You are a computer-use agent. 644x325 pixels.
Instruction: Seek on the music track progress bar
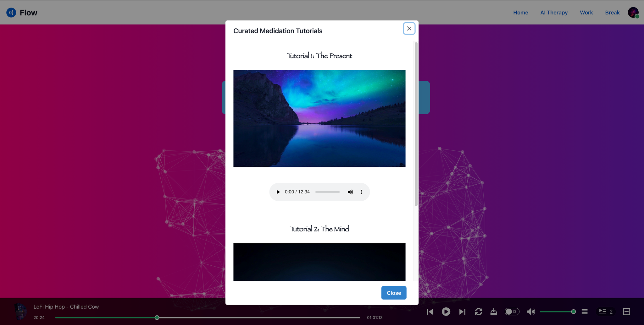click(x=208, y=317)
